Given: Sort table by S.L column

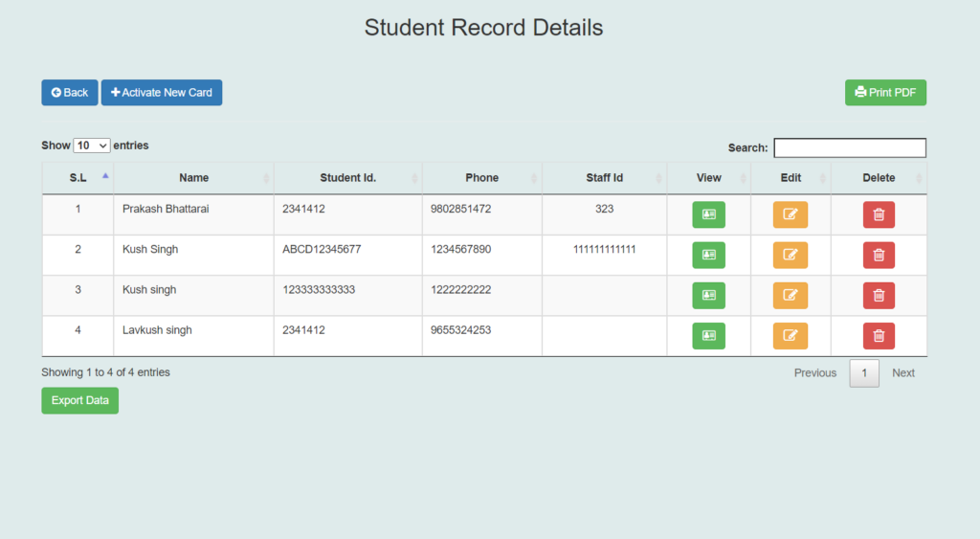Looking at the screenshot, I should point(78,178).
